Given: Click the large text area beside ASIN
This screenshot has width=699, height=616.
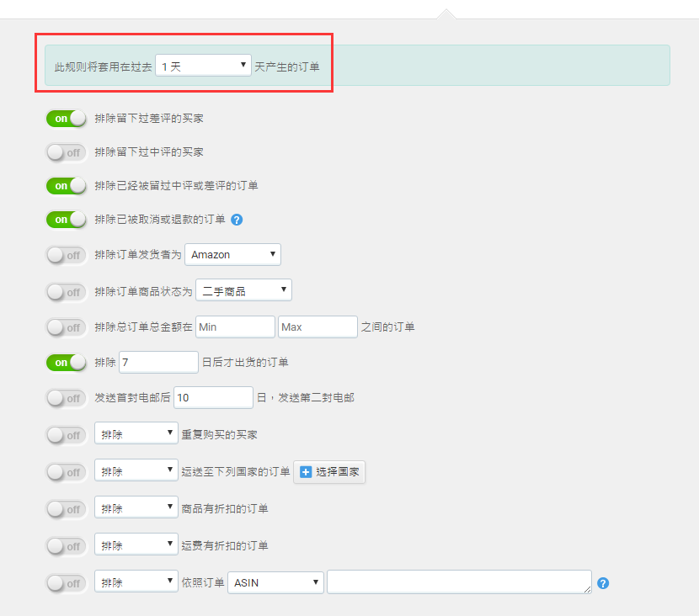Looking at the screenshot, I should (x=459, y=581).
